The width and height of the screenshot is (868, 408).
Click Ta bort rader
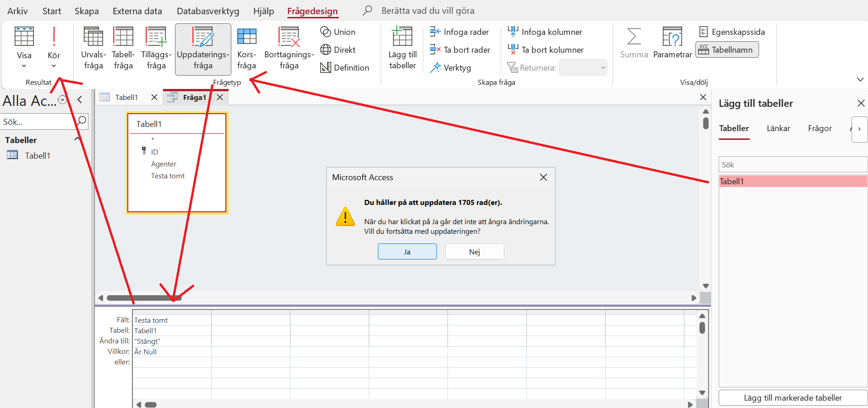[460, 50]
